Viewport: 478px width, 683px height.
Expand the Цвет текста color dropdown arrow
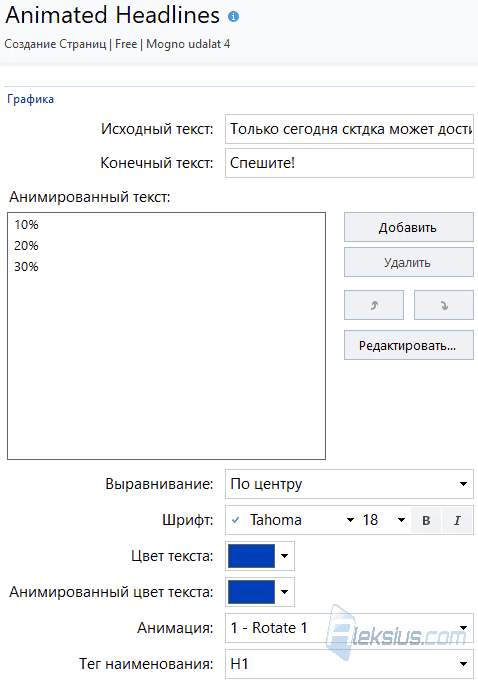tap(285, 556)
